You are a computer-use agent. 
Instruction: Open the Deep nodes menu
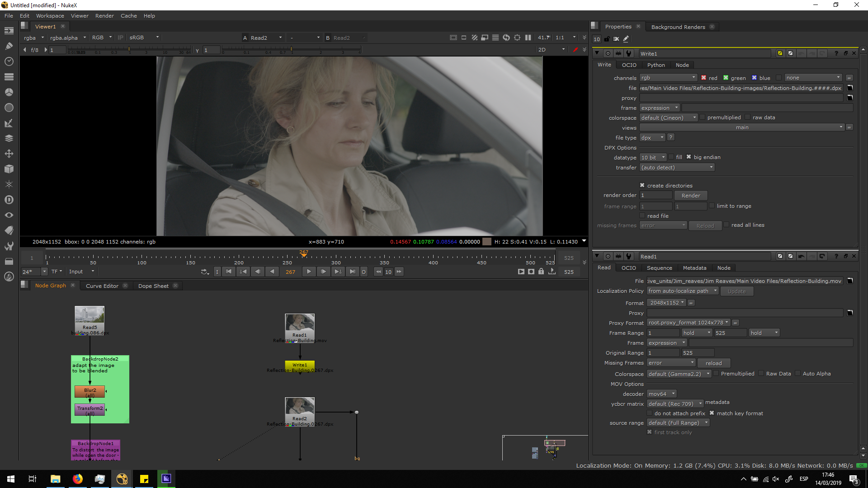coord(9,200)
